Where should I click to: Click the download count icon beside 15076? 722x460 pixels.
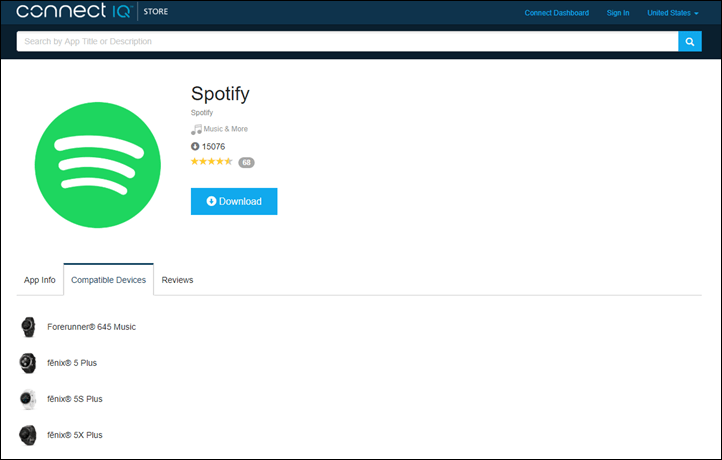(195, 146)
